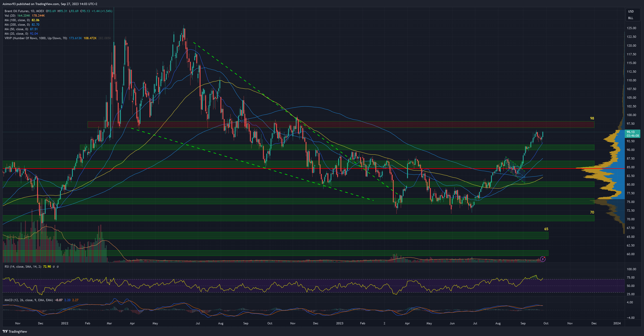The width and height of the screenshot is (644, 336).
Task: Click the 2024 label on time axis
Action: [x=617, y=323]
